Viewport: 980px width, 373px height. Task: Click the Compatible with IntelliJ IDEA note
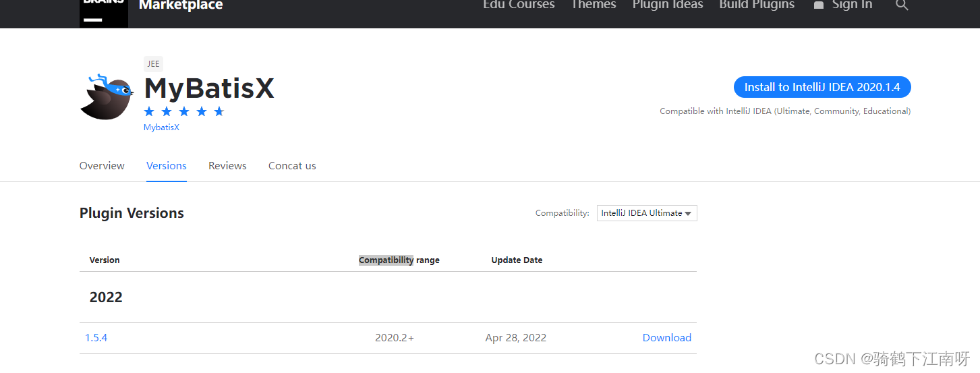[x=785, y=111]
